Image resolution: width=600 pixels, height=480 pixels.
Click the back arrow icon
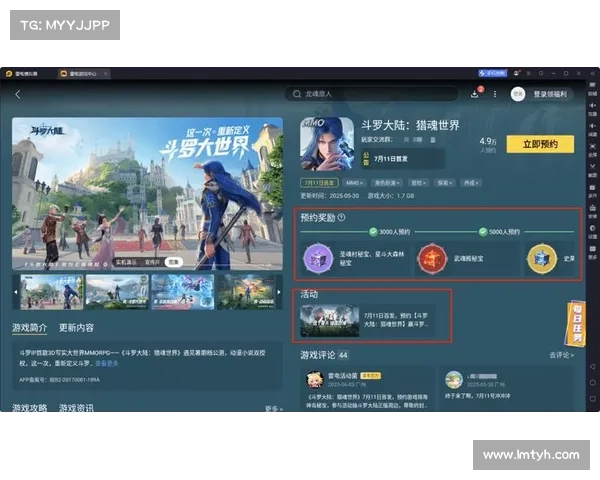click(x=18, y=94)
